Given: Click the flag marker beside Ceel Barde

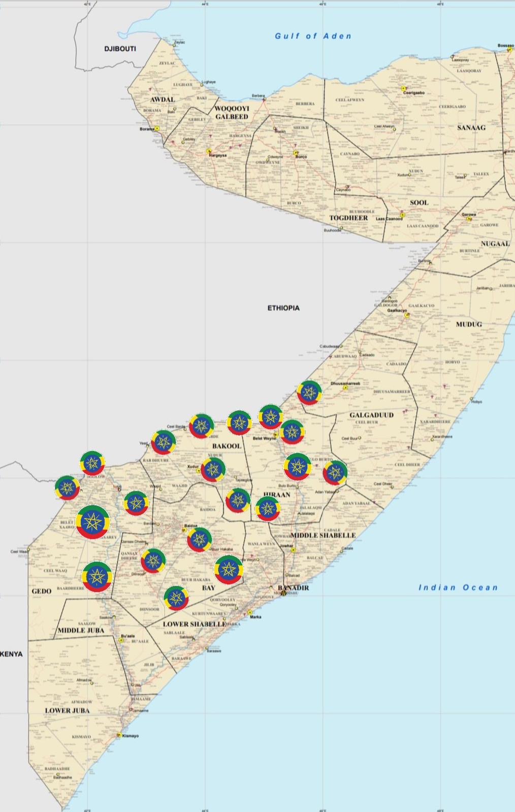Looking at the screenshot, I should click(201, 426).
